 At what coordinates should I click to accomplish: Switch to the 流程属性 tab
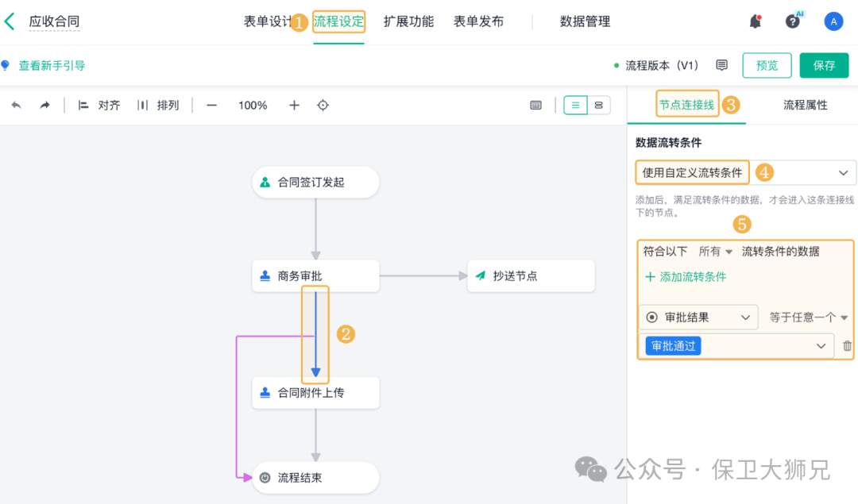[x=805, y=105]
